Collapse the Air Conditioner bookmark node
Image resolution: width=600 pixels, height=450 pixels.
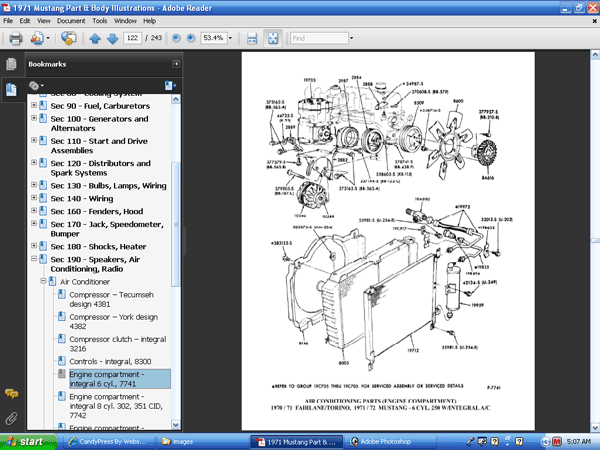click(43, 281)
